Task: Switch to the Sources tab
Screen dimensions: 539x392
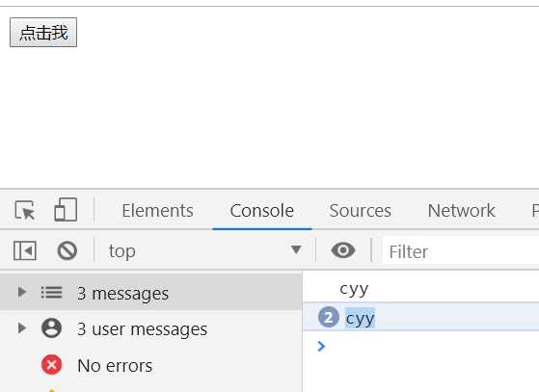Action: (361, 210)
